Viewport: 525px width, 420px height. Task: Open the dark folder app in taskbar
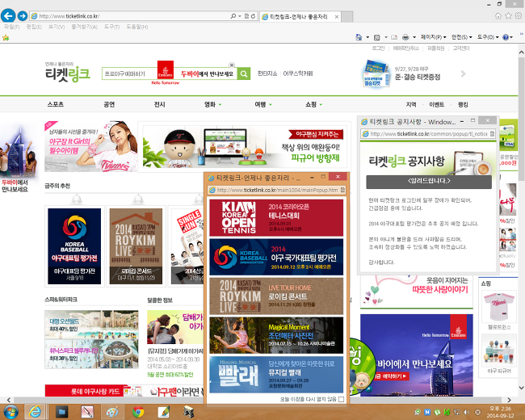(61, 412)
